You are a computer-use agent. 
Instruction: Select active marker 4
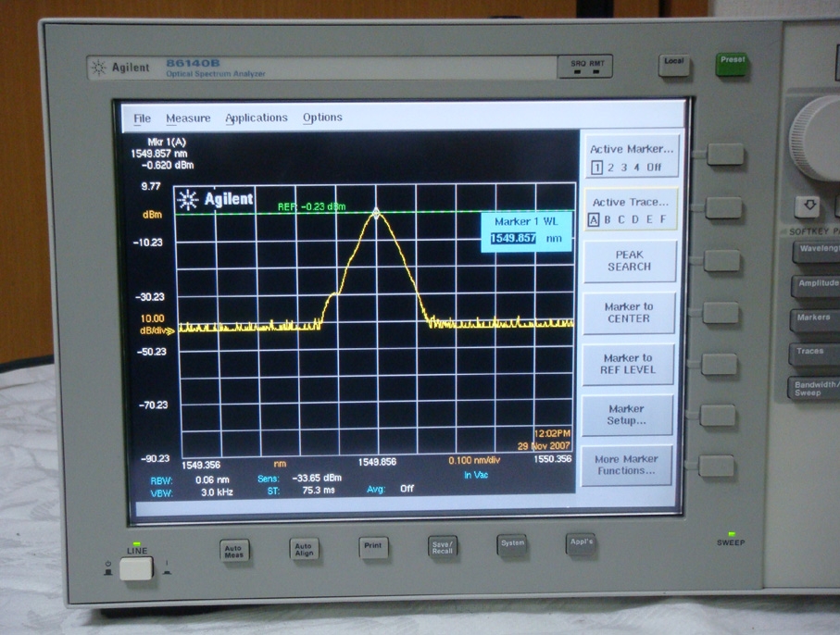[636, 168]
